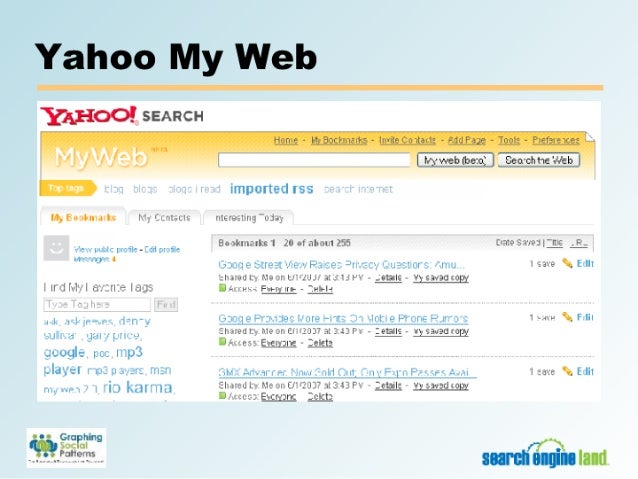The width and height of the screenshot is (638, 479).
Task: Click Everyone access under SMX Advanced bookmark
Action: point(278,396)
